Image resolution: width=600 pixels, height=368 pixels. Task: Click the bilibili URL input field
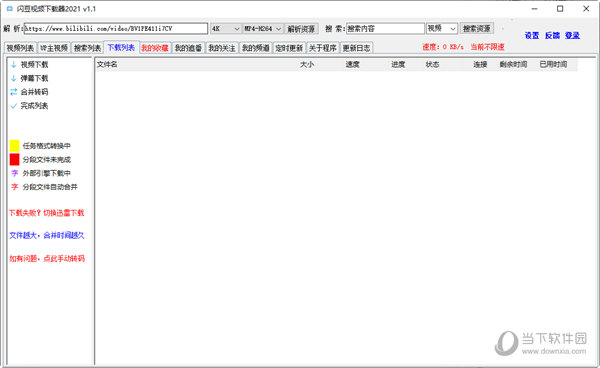(x=116, y=29)
